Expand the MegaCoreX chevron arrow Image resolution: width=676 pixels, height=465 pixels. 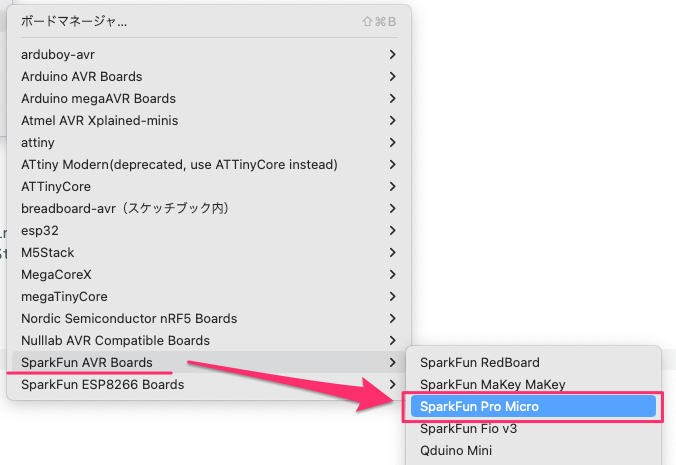tap(393, 275)
